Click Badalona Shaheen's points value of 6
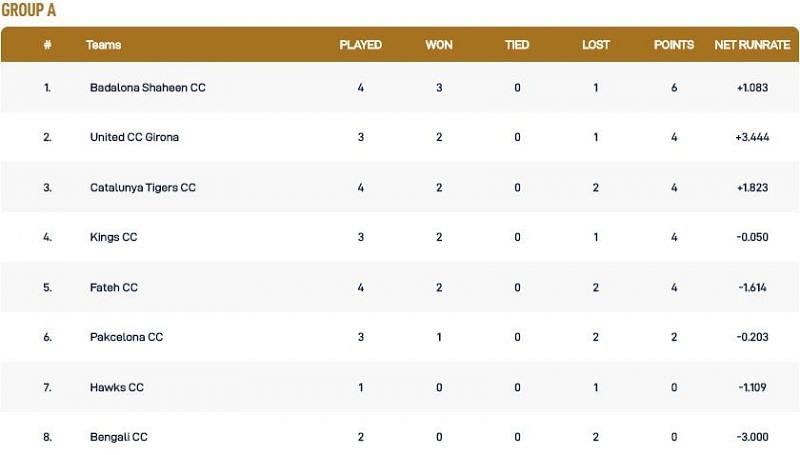Screen dimensions: 800x455 [x=674, y=87]
